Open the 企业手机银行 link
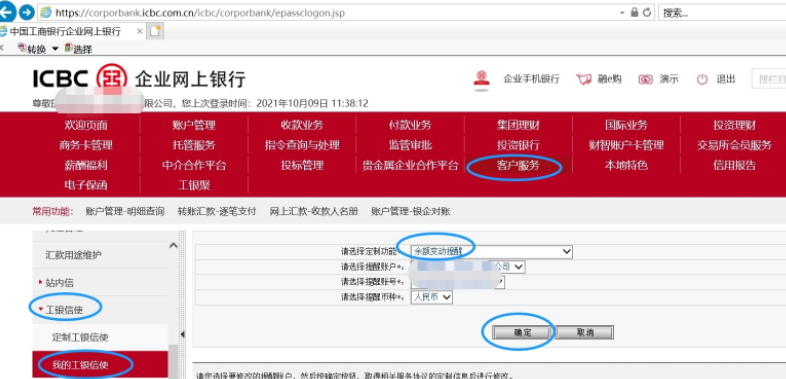The height and width of the screenshot is (379, 786). 531,79
